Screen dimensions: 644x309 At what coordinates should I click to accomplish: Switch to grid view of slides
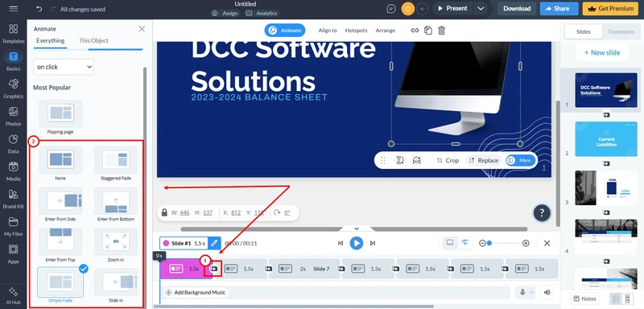616,299
